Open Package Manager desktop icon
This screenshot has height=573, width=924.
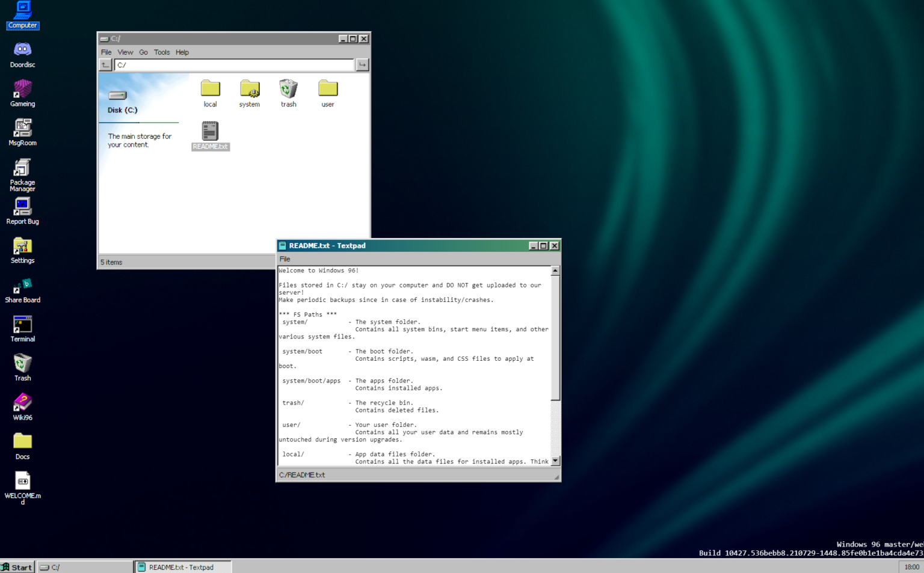(22, 175)
